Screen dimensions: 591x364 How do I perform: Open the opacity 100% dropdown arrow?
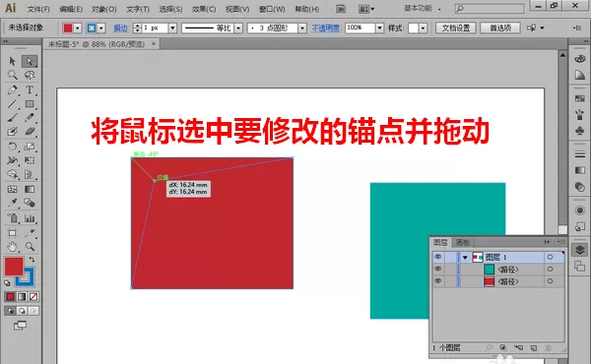coord(379,28)
